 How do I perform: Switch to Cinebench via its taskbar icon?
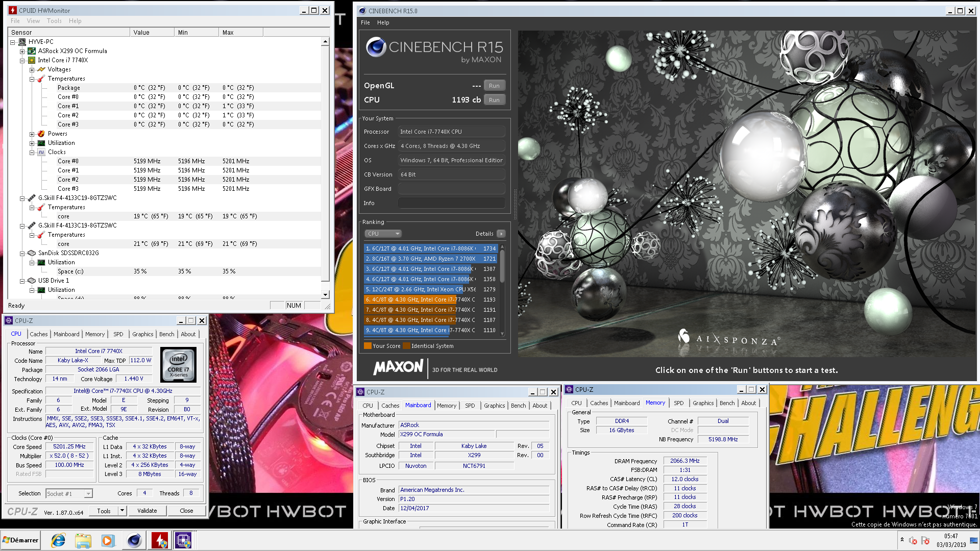(134, 540)
